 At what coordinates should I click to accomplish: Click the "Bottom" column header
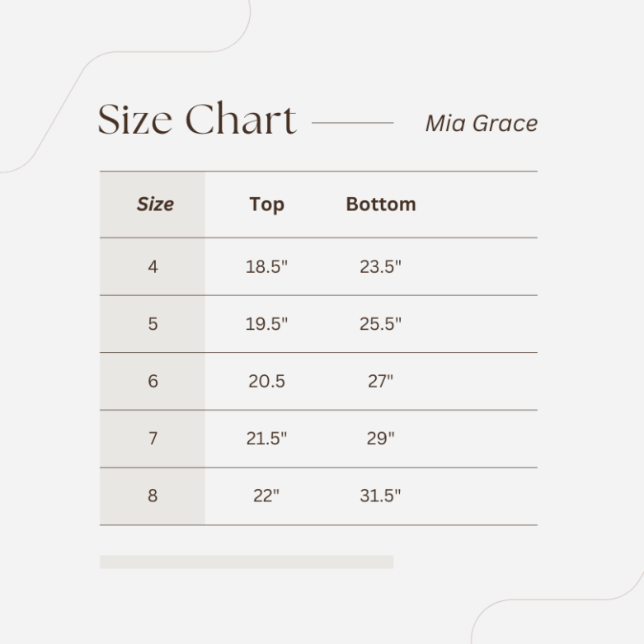[x=380, y=204]
